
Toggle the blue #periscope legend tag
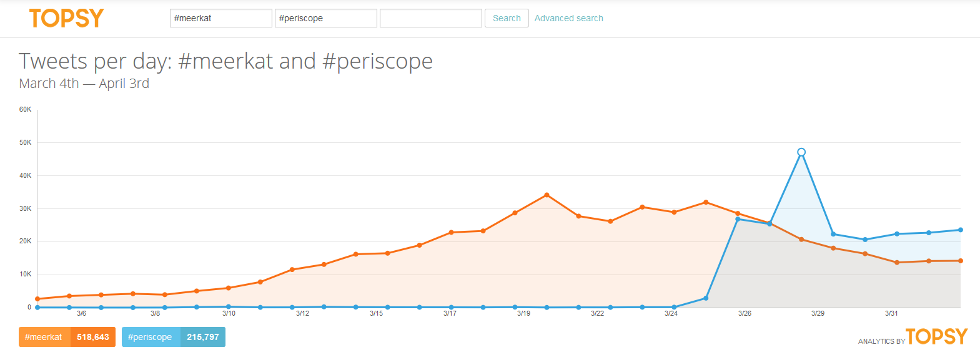[x=150, y=337]
